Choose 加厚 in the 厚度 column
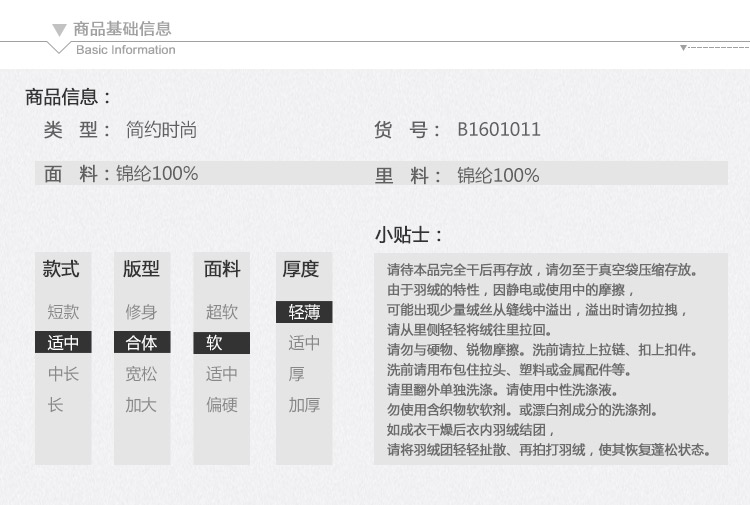 click(x=304, y=405)
